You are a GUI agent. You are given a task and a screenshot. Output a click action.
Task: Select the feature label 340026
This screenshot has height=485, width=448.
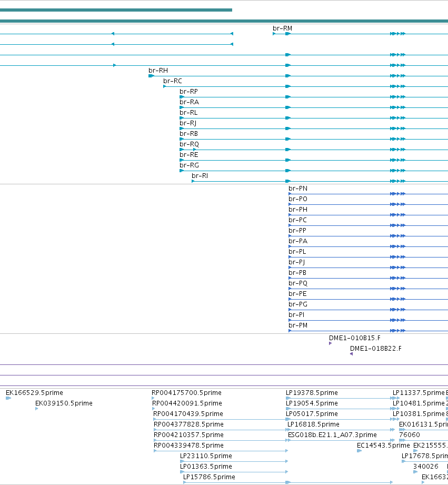click(426, 466)
